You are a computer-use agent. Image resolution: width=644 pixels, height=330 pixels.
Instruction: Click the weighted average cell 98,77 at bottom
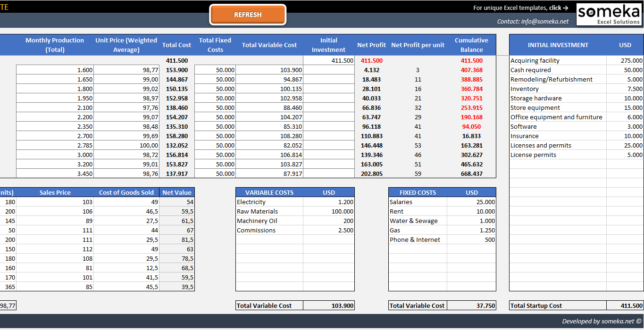[8, 305]
